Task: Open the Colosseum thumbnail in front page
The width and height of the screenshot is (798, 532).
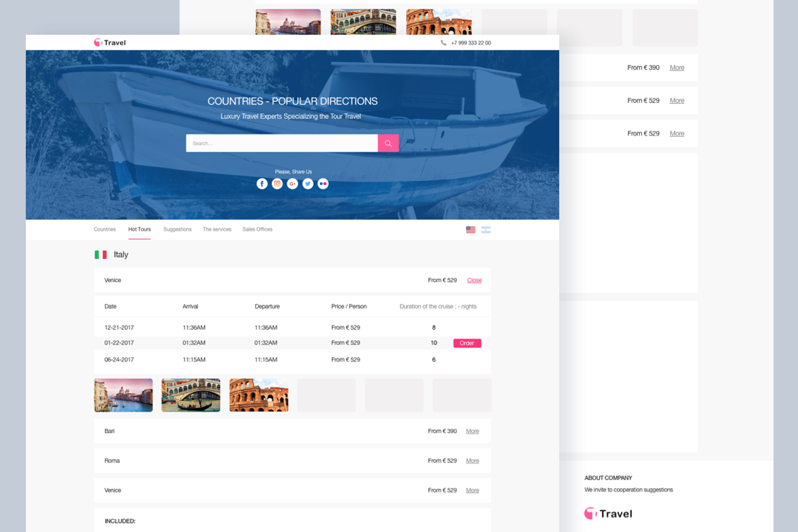Action: pos(259,395)
